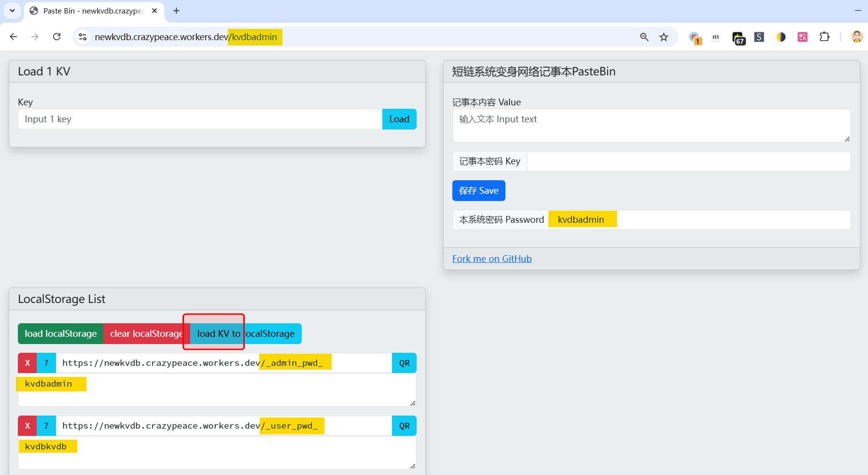Delete the _admin_pwd_ entry with X
The height and width of the screenshot is (475, 868).
(28, 363)
